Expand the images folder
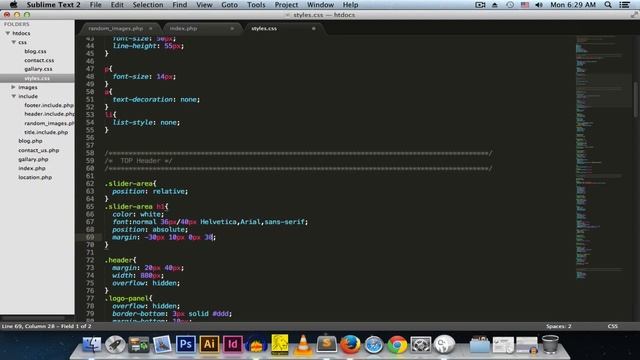 [13, 87]
